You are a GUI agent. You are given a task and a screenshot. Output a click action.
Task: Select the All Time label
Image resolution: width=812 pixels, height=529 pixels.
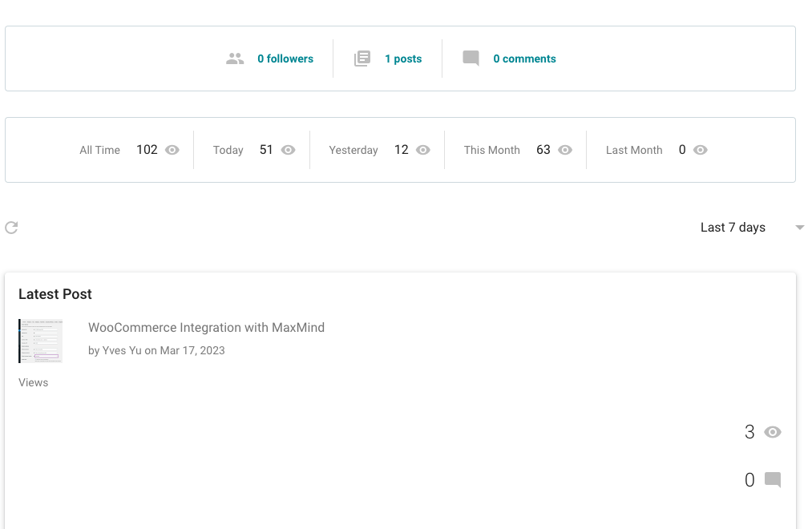(99, 150)
